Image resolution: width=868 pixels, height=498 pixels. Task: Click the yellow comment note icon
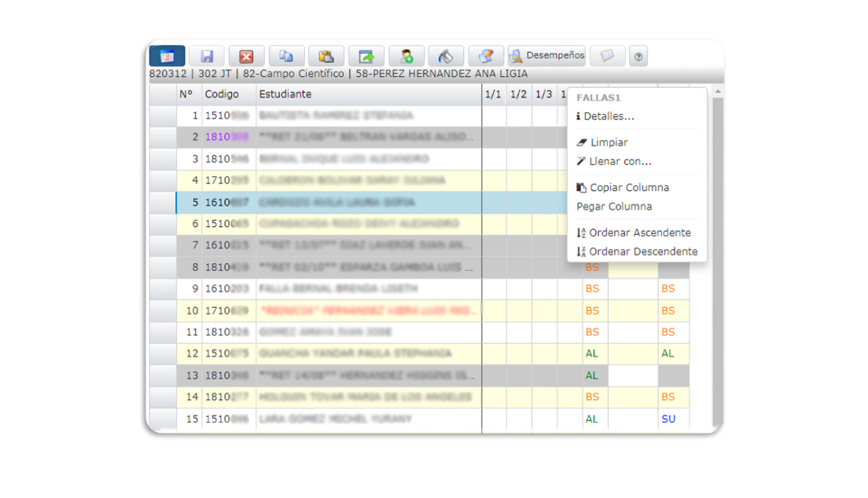click(x=607, y=56)
